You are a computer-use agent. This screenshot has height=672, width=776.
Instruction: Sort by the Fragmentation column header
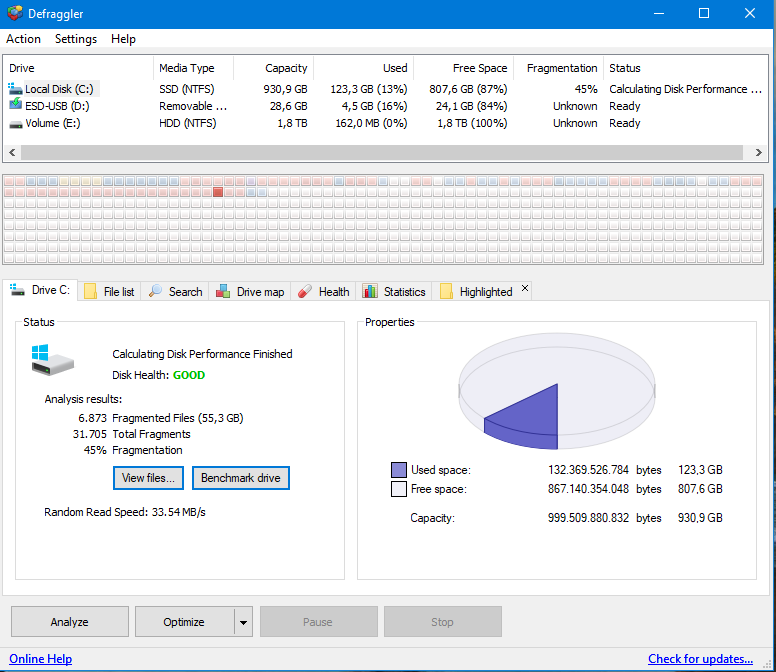pyautogui.click(x=559, y=68)
